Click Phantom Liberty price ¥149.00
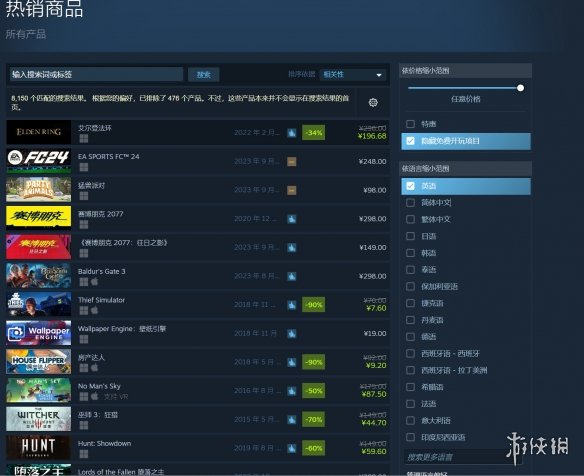Viewport: 584px width, 476px height. tap(373, 247)
